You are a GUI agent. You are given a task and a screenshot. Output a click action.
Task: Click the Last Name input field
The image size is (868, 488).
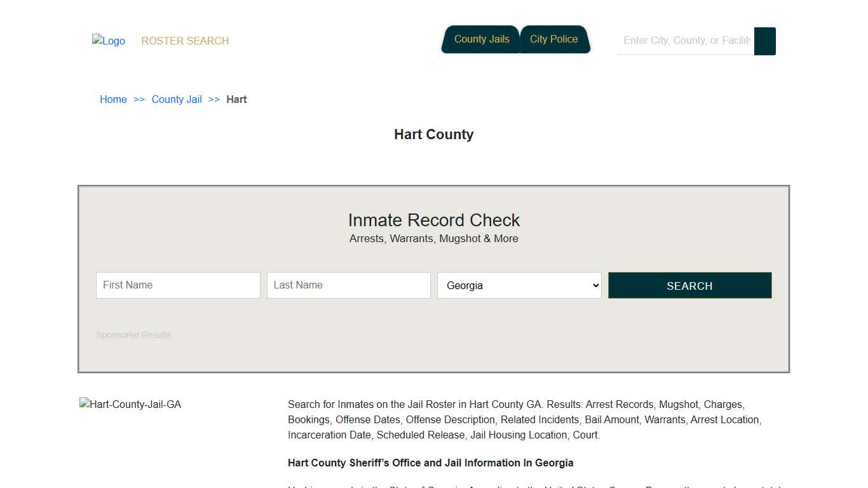(348, 285)
